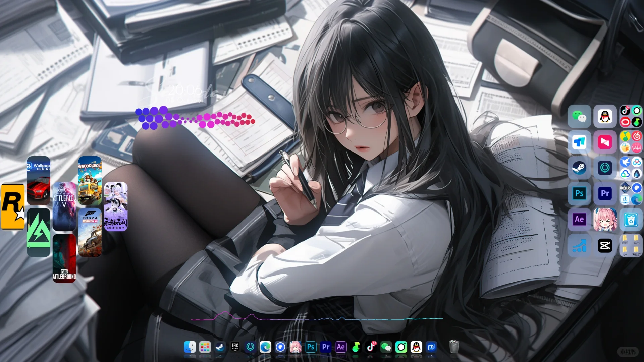Open the Nexus icon in the grid
644x362 pixels.
[x=625, y=188]
